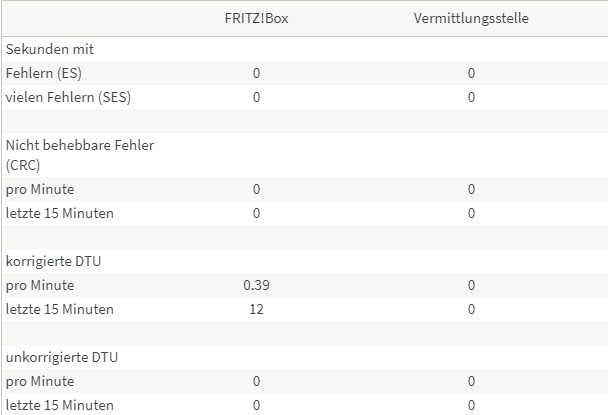
Task: Click 'letzte 15 Minuten' label under CRC heading
Action: point(60,213)
